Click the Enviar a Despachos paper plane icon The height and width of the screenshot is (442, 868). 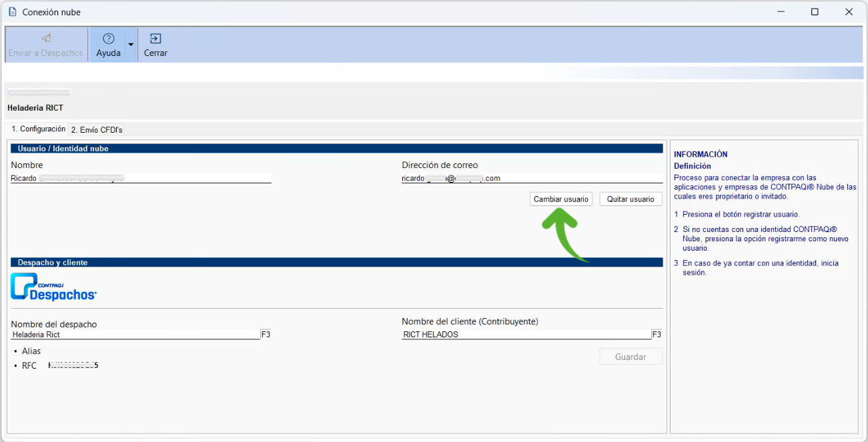point(46,39)
